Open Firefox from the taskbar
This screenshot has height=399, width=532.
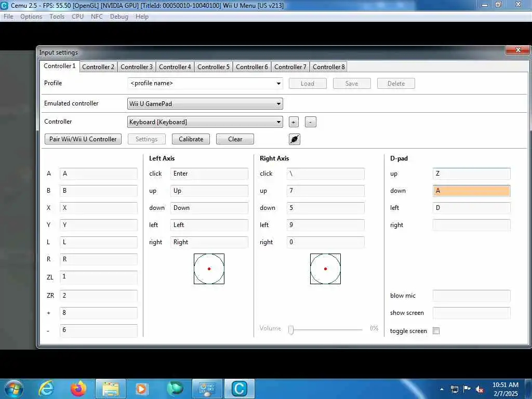pos(78,389)
